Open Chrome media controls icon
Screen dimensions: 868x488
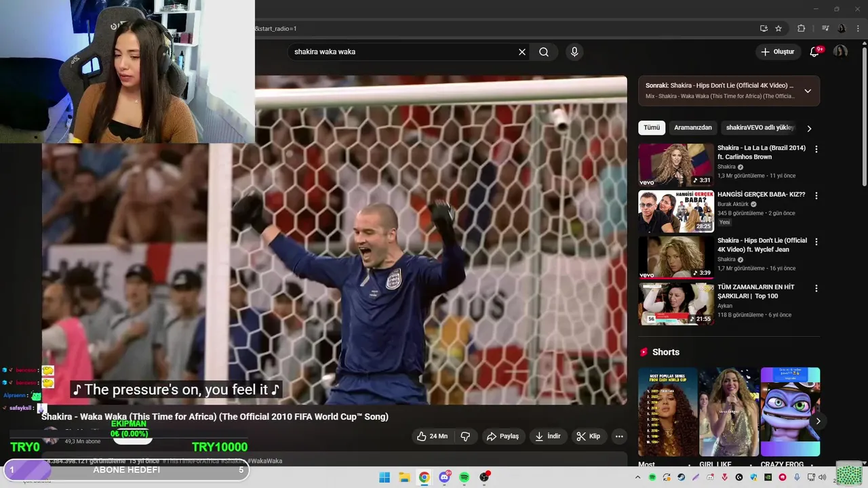click(825, 28)
